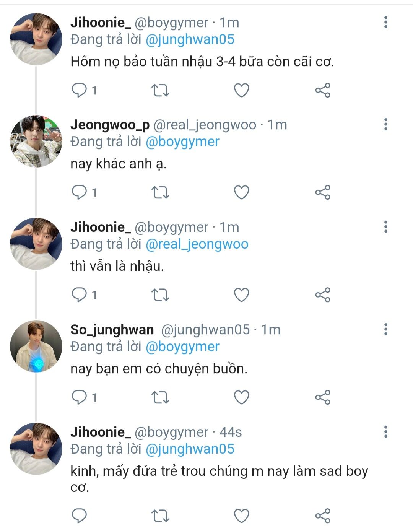Open more options on So_junghwan's tweet
Image resolution: width=413 pixels, height=532 pixels.
(385, 329)
